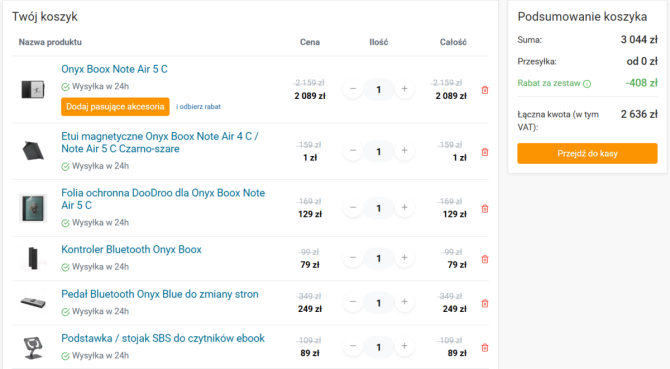Screen dimensions: 670x369
Task: Decrease quantity of Kontroler Bluetooth Onyx Boox
Action: (x=353, y=258)
